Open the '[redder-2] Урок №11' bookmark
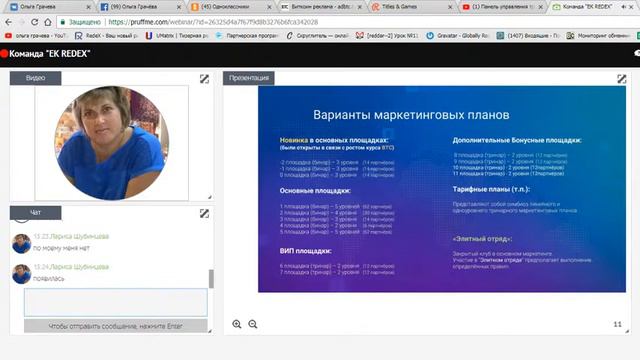The image size is (640, 360). [x=387, y=36]
